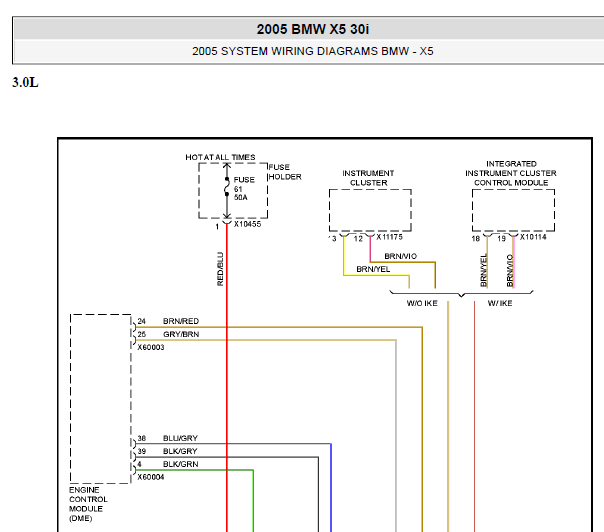Viewport: 604px width, 532px height.
Task: Click the horizontal 'BRN/VIO' wire label
Action: tap(401, 256)
